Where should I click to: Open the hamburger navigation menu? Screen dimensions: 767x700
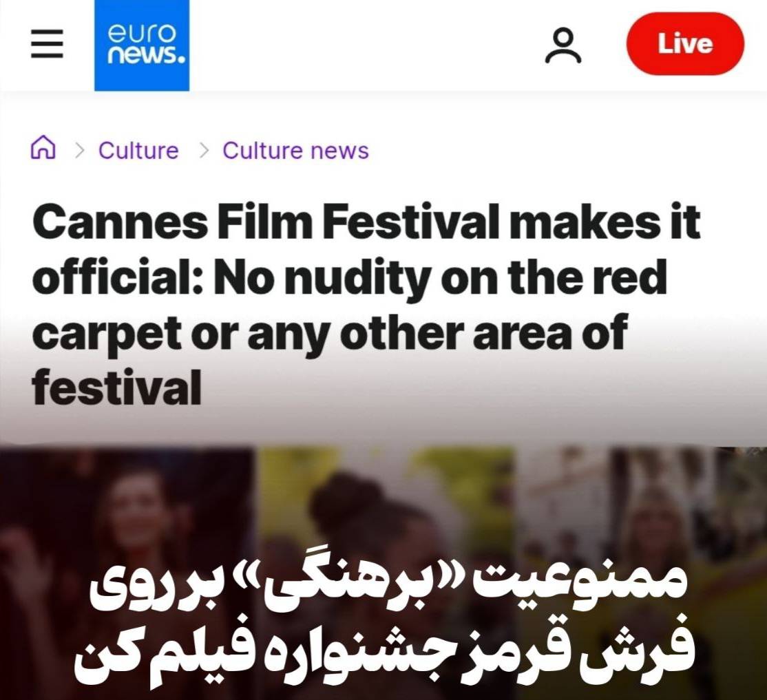coord(47,43)
